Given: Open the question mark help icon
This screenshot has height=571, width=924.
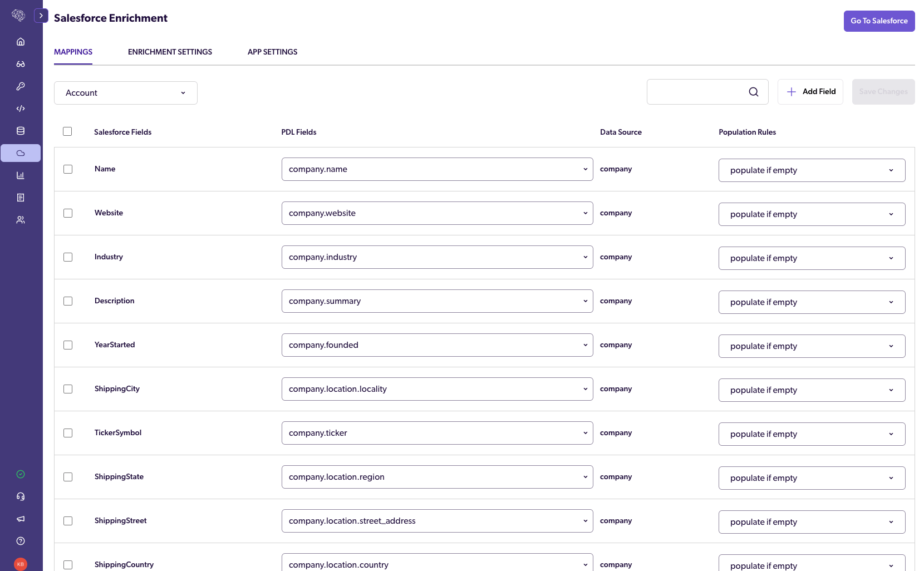Looking at the screenshot, I should point(21,541).
